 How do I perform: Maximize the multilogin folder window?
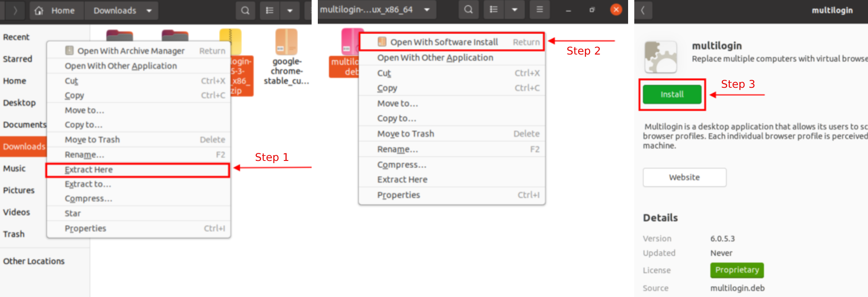(592, 10)
